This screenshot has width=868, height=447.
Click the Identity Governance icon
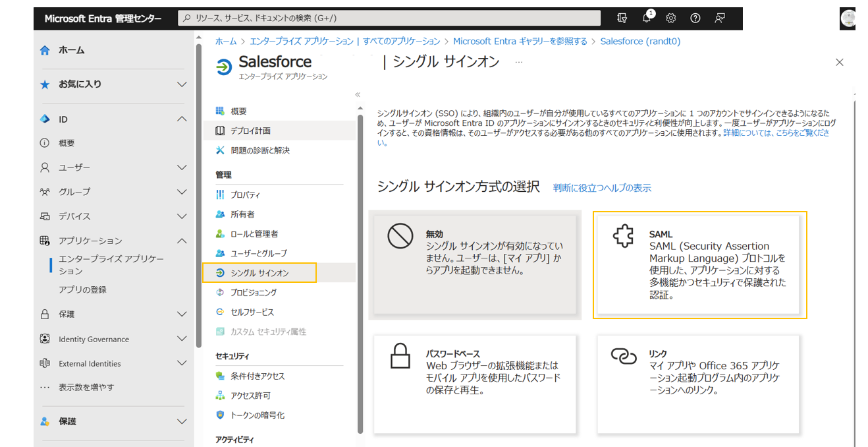point(45,339)
